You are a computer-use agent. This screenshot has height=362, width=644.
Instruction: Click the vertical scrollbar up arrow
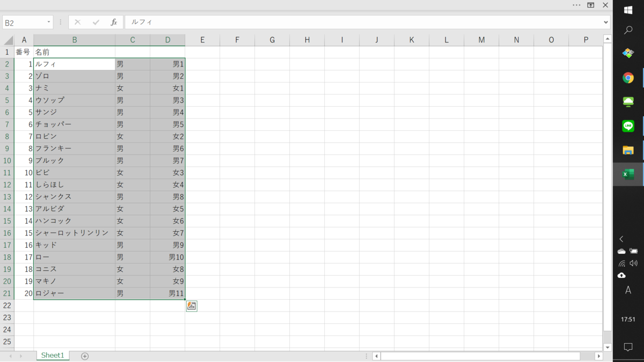(x=608, y=39)
